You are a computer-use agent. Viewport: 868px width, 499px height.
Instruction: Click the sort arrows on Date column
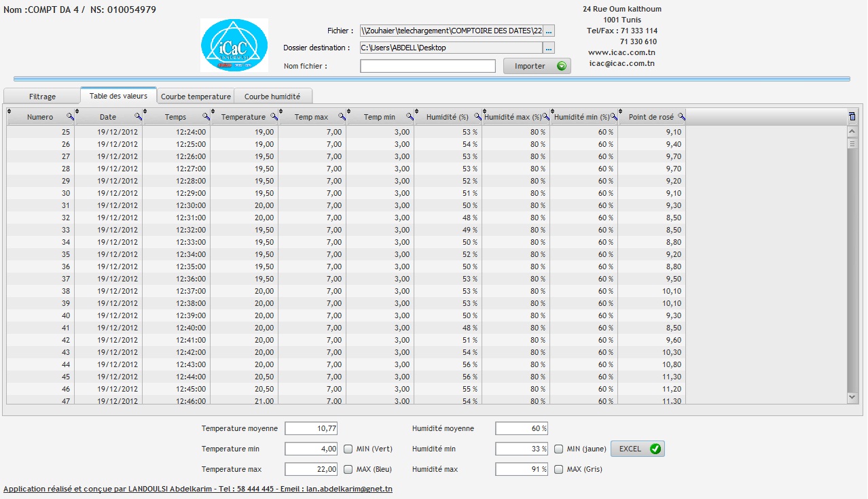pos(77,111)
